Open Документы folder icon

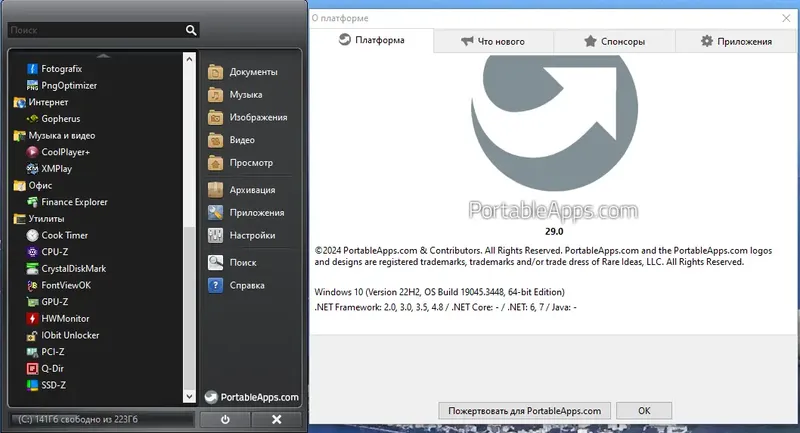pyautogui.click(x=215, y=72)
